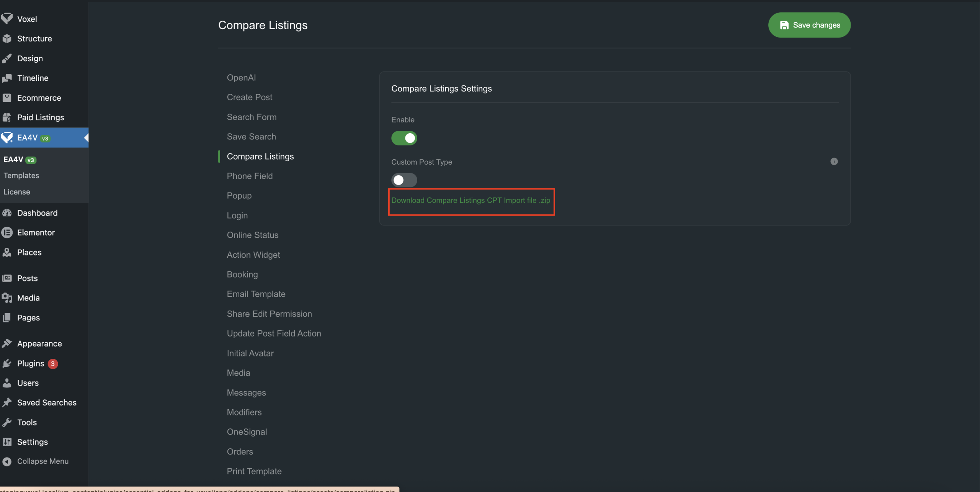Open the Templates submenu item
The width and height of the screenshot is (980, 492).
tap(21, 175)
